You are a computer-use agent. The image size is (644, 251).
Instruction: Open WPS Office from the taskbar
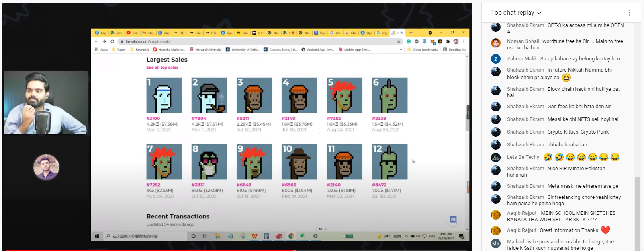tap(254, 236)
